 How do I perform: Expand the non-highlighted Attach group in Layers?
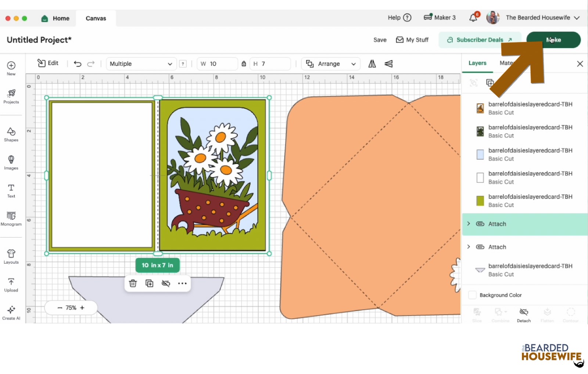click(469, 247)
